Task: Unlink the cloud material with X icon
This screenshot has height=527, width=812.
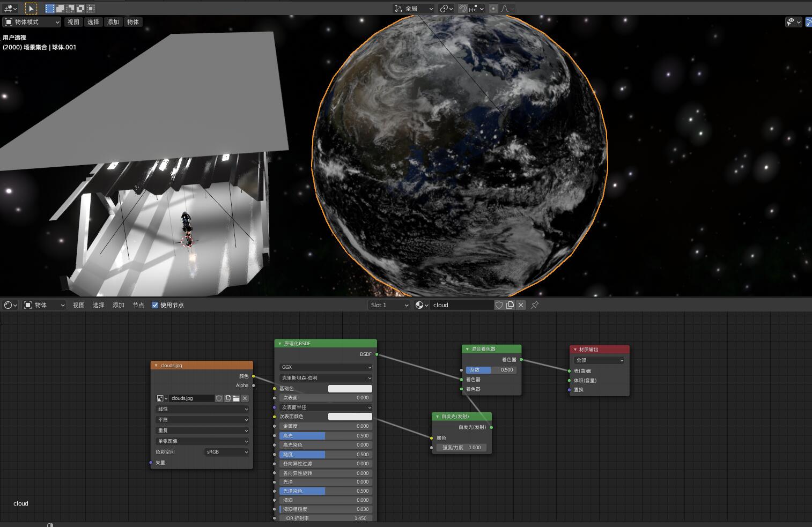Action: pos(521,305)
